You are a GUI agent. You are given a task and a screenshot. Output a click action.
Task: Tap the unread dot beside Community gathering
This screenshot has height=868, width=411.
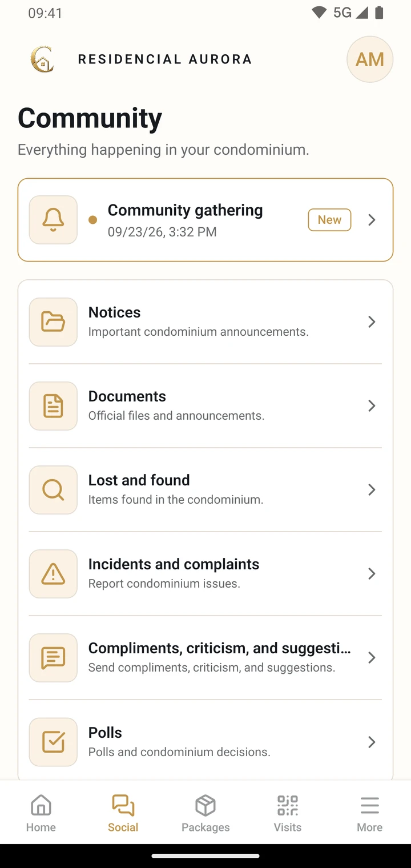tap(93, 220)
